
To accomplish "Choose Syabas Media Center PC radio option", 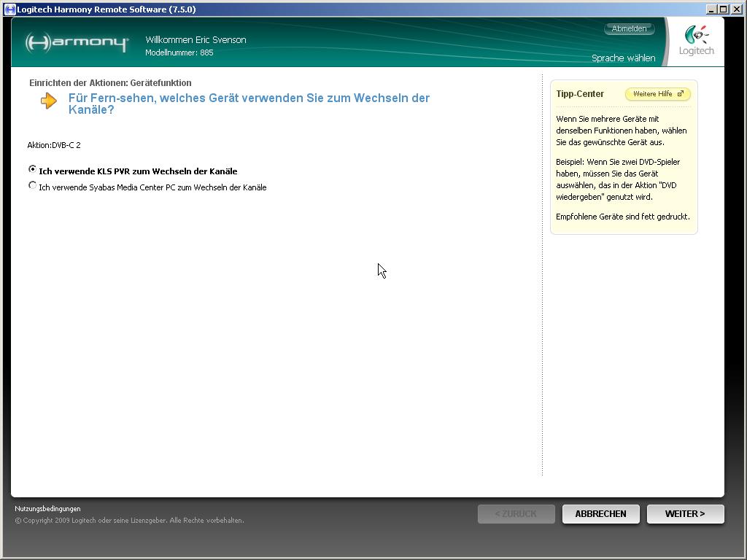I will tap(32, 185).
